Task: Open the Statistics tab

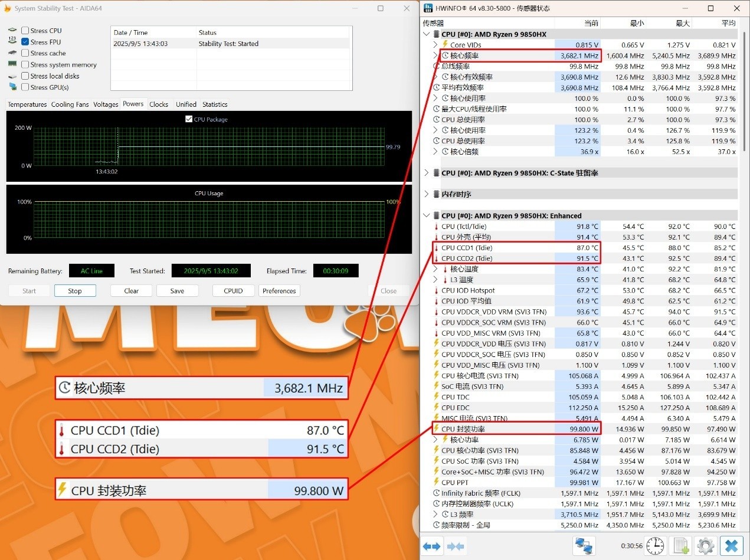Action: point(215,104)
